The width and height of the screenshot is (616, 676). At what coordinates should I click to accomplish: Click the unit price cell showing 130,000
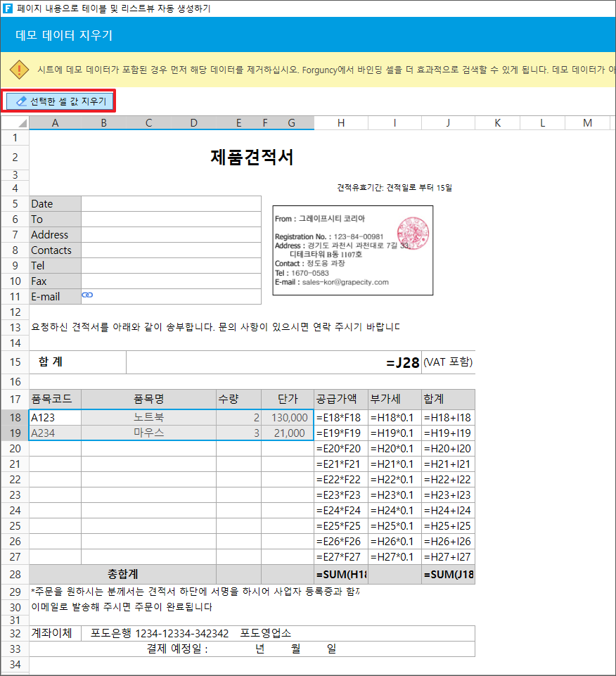288,418
